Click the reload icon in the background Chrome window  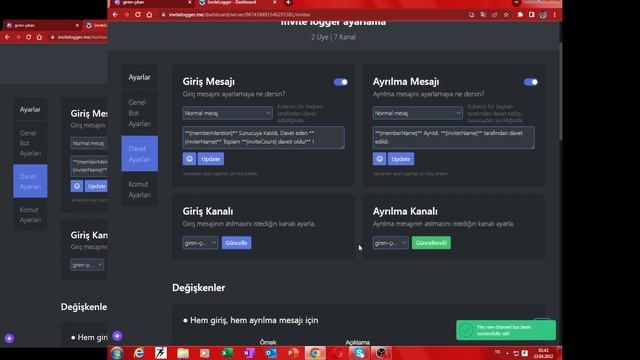[28, 37]
